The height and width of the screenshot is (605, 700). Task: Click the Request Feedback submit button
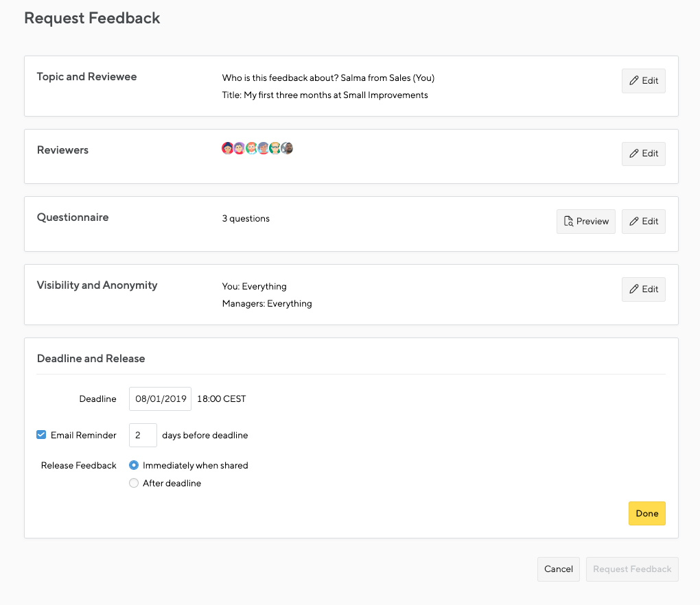click(631, 569)
